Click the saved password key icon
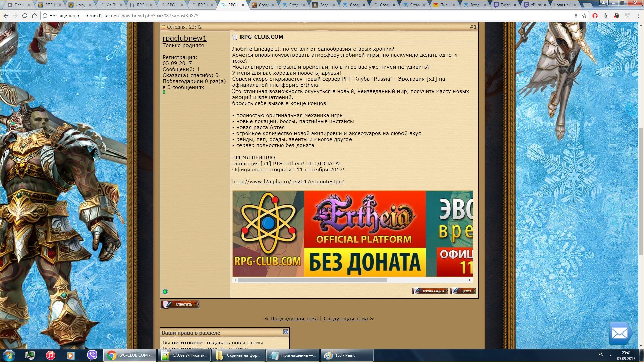 (576, 16)
